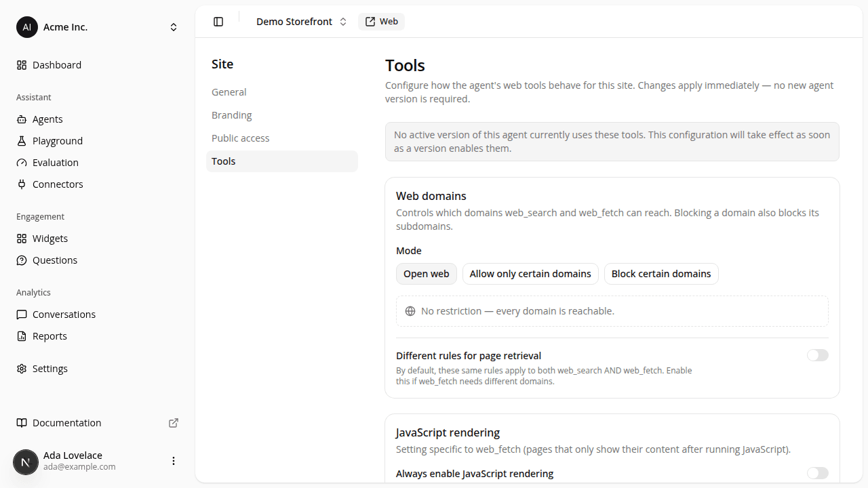Click the Documentation book icon

coord(22,423)
